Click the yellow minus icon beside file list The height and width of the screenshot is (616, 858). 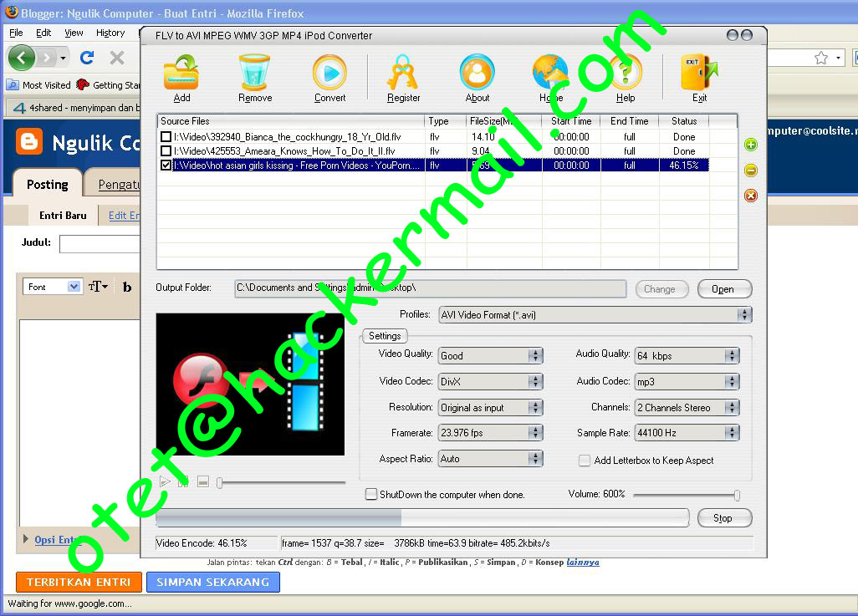click(x=751, y=171)
